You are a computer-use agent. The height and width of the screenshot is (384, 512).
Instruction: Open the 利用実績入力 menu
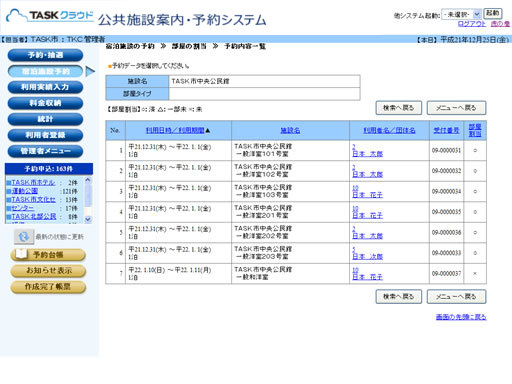(x=45, y=87)
